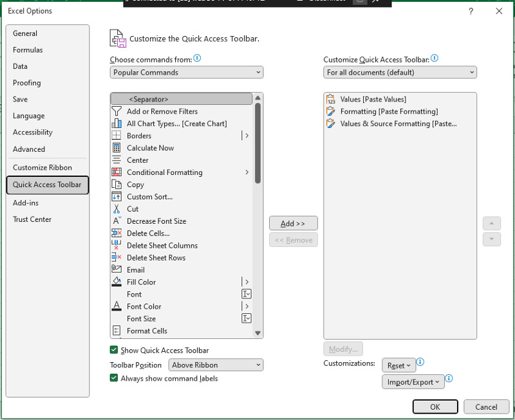Click the All Chart Types chart icon
This screenshot has height=420, width=515.
pos(117,123)
